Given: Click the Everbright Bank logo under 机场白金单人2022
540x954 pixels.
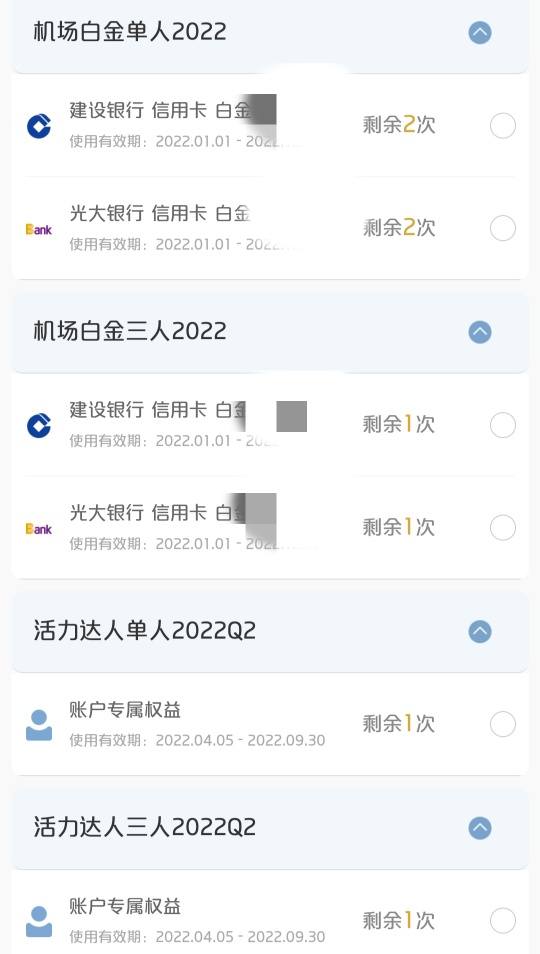Looking at the screenshot, I should click(x=39, y=229).
